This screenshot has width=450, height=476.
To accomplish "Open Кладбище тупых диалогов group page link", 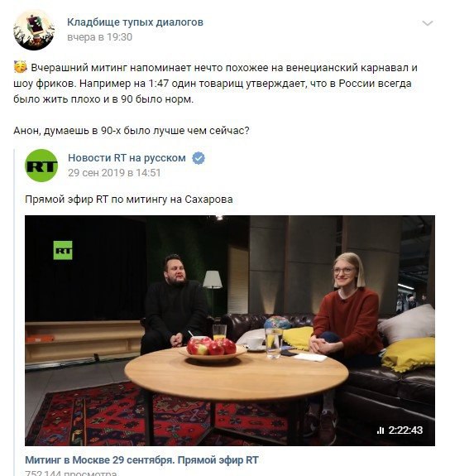I will [135, 22].
